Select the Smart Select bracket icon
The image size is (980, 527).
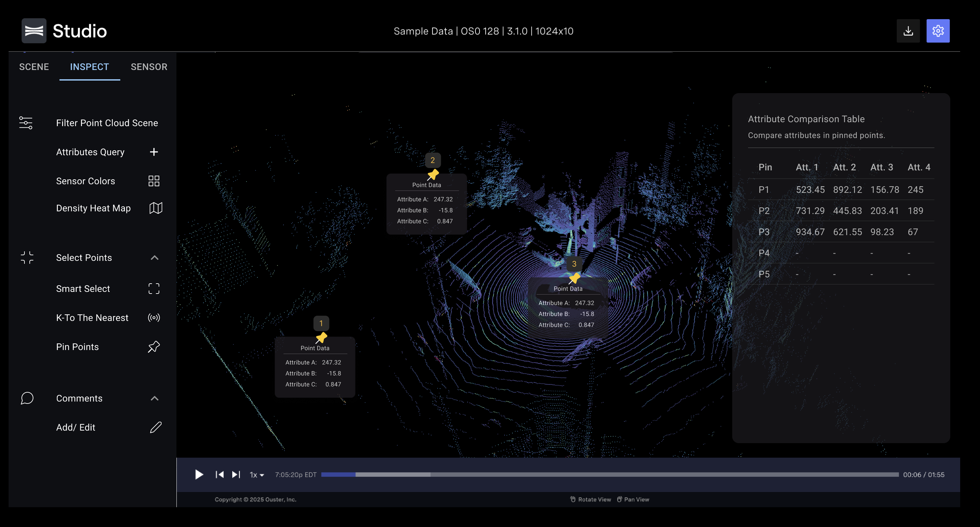(154, 289)
